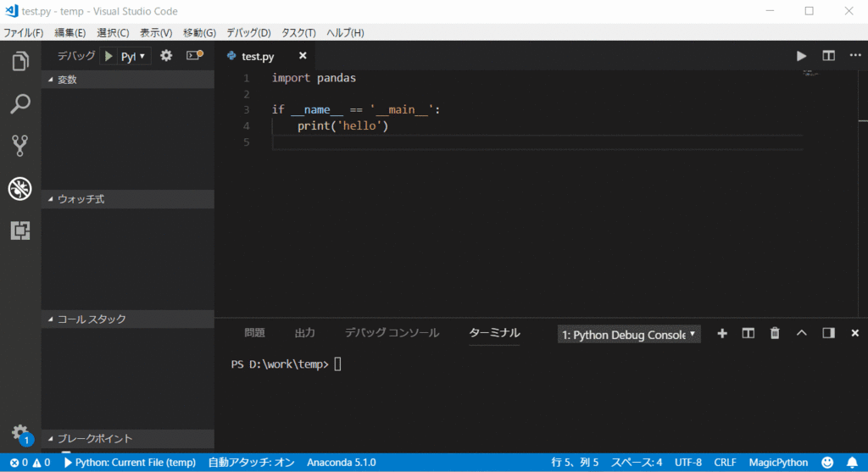Collapse the ウォッチ式 section
The image size is (868, 472).
coord(127,199)
